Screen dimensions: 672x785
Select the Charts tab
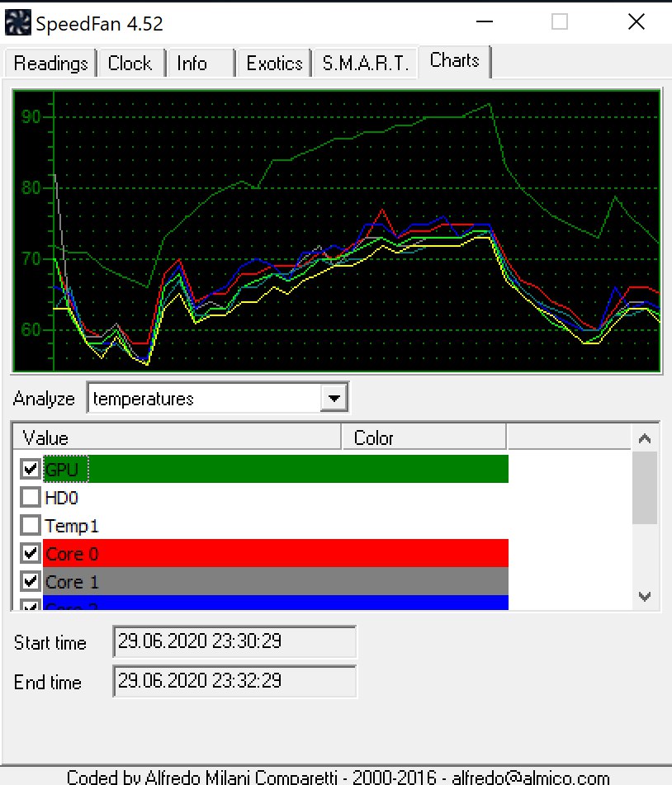click(454, 60)
